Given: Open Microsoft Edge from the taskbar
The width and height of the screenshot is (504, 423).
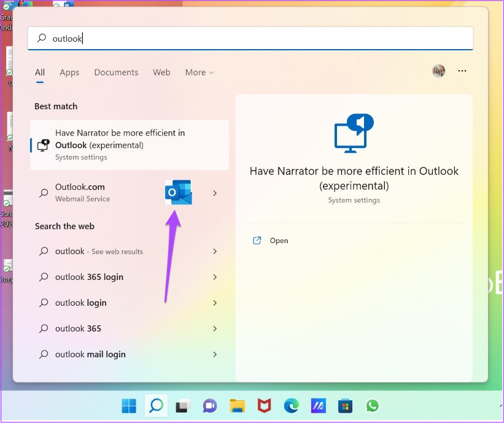Looking at the screenshot, I should click(x=291, y=406).
